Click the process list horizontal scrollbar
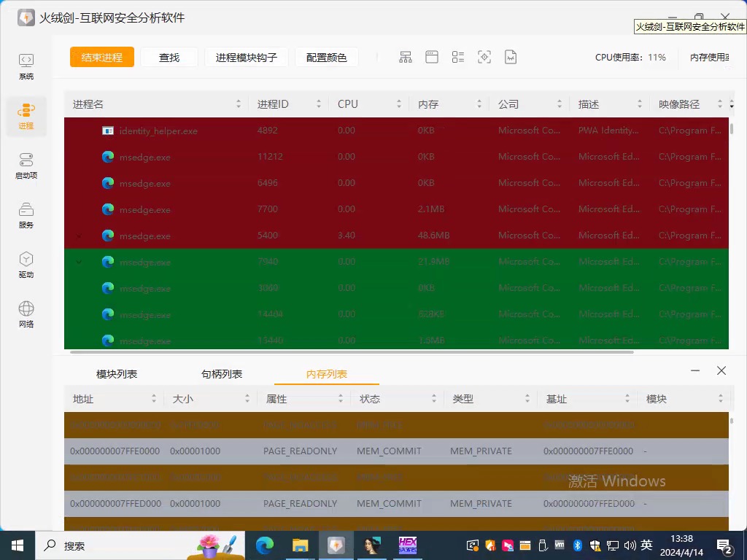Image resolution: width=747 pixels, height=560 pixels. (x=352, y=352)
